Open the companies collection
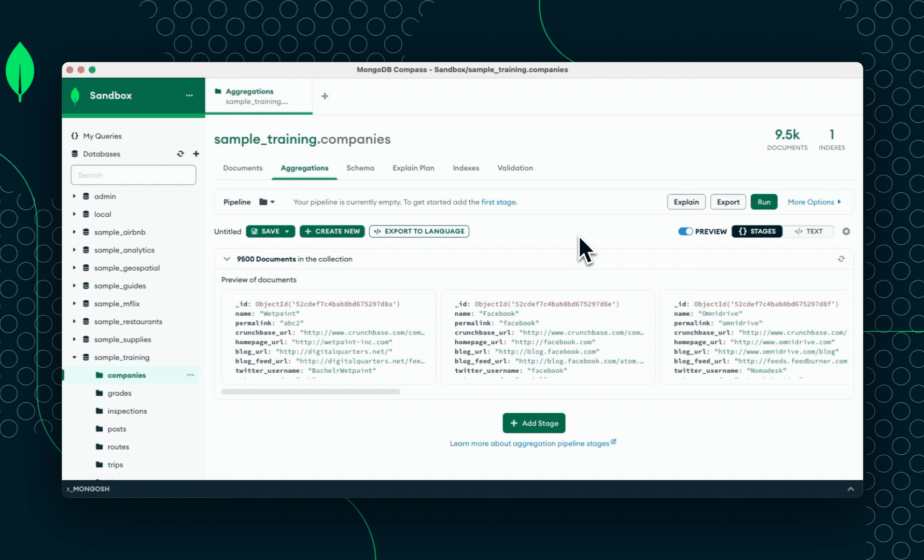 tap(127, 375)
